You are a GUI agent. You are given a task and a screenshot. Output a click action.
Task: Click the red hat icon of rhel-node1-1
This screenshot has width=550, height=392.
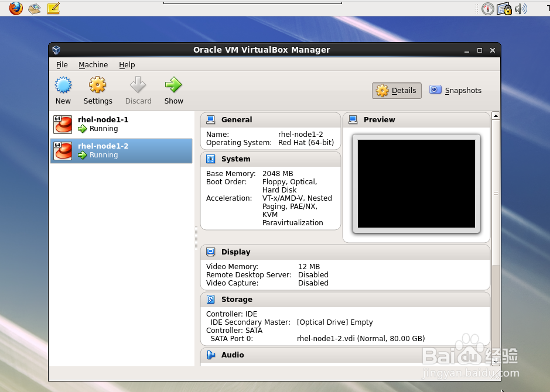pyautogui.click(x=63, y=125)
